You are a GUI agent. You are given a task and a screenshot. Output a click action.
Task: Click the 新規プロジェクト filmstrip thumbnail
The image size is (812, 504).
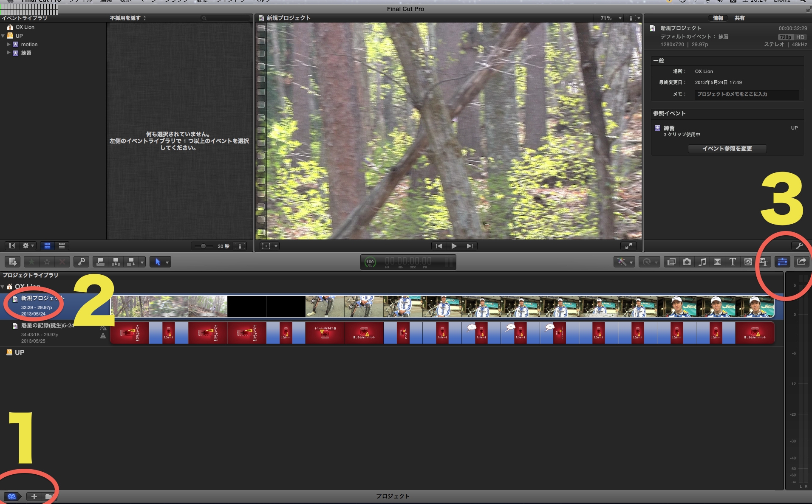(x=442, y=306)
